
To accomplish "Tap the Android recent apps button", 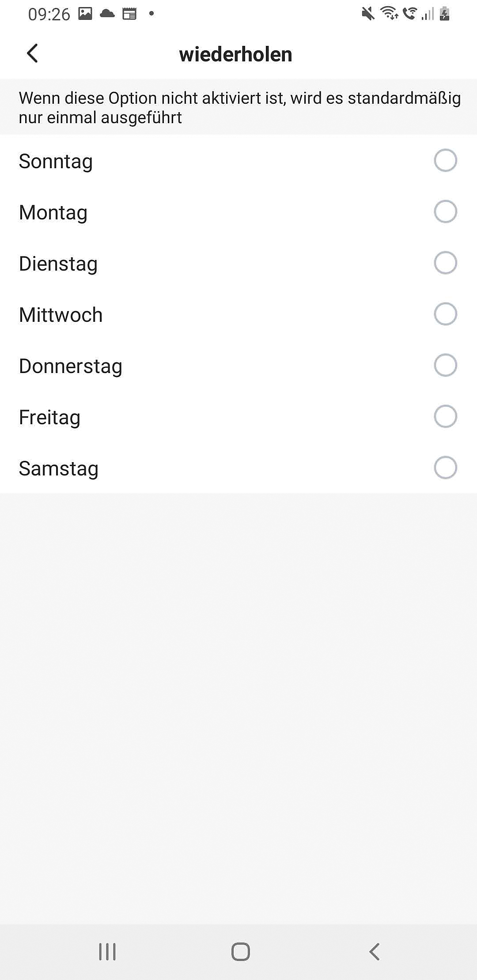I will (107, 951).
